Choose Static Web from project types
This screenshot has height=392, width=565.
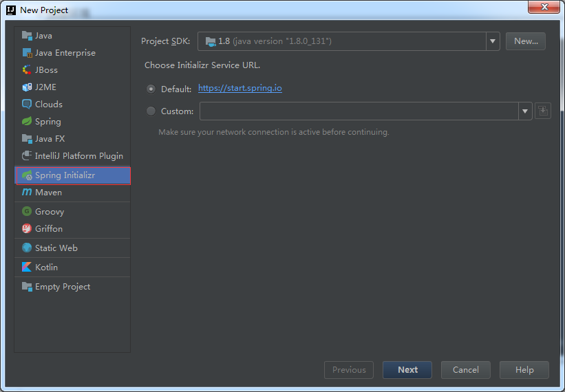56,248
